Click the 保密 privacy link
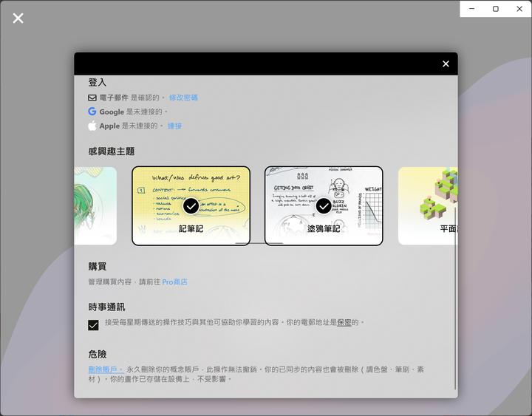 pyautogui.click(x=344, y=322)
